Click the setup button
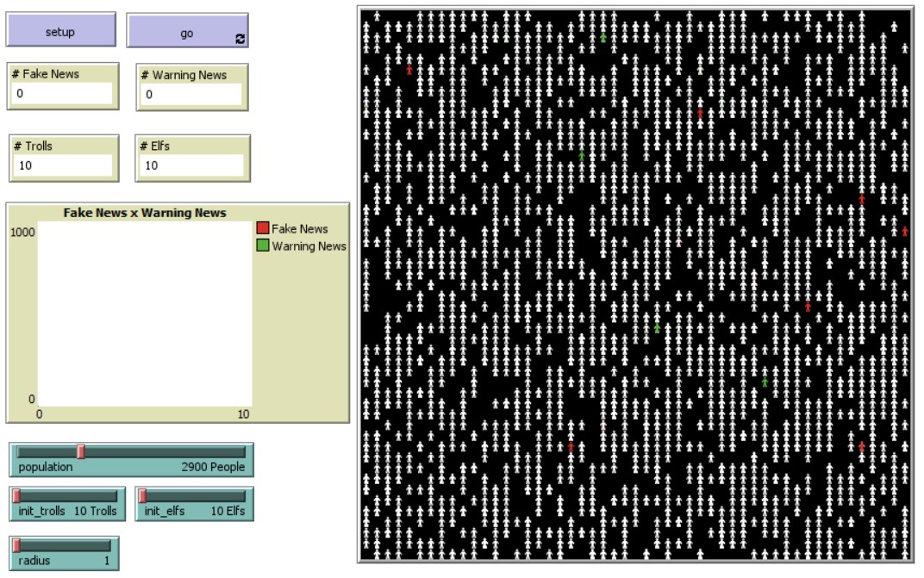The width and height of the screenshot is (924, 578). [60, 32]
